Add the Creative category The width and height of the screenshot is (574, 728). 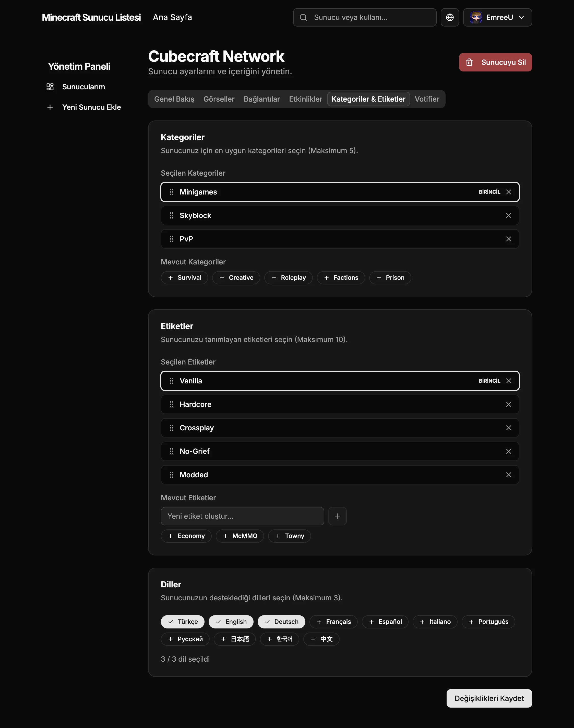[x=236, y=277]
